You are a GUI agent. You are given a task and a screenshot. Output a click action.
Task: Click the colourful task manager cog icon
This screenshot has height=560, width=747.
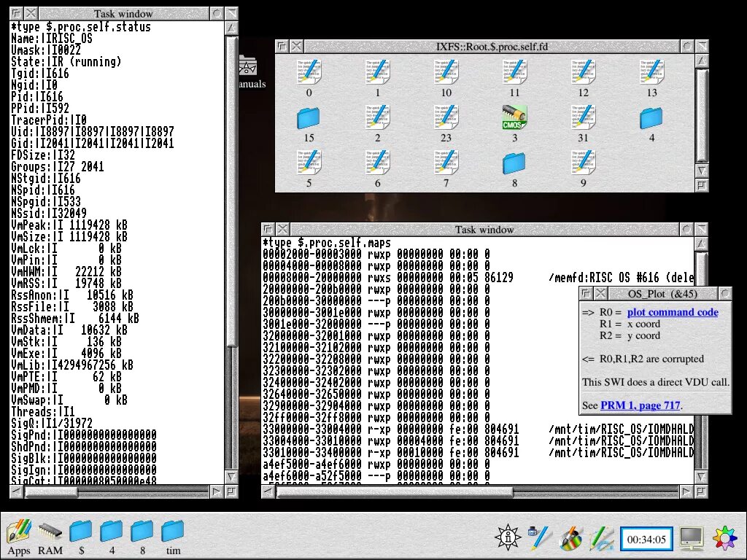(x=725, y=539)
